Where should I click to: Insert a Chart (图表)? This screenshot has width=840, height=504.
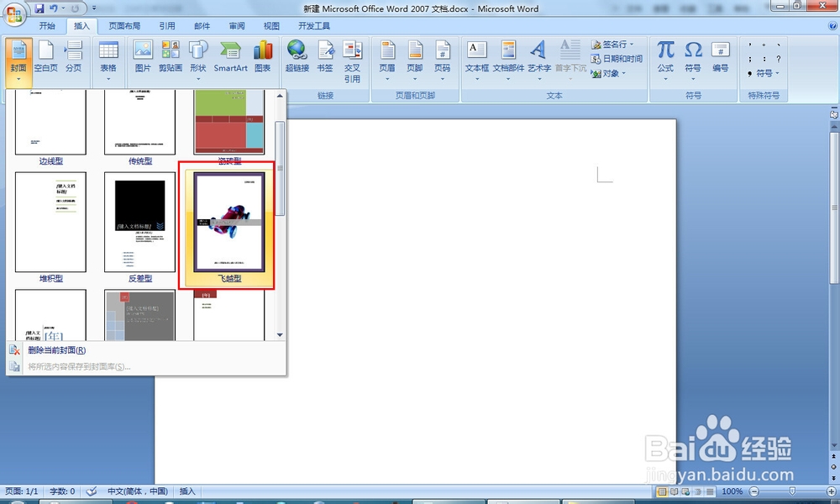(262, 57)
